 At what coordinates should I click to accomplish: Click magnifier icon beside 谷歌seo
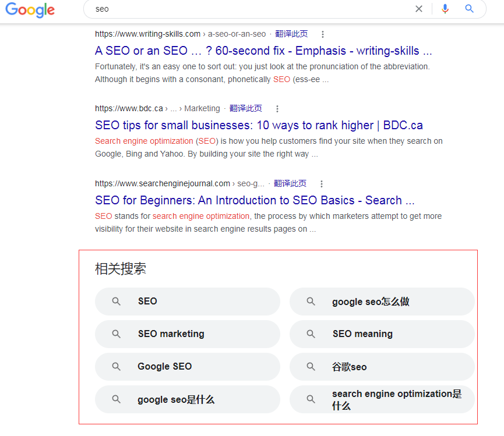(x=311, y=367)
